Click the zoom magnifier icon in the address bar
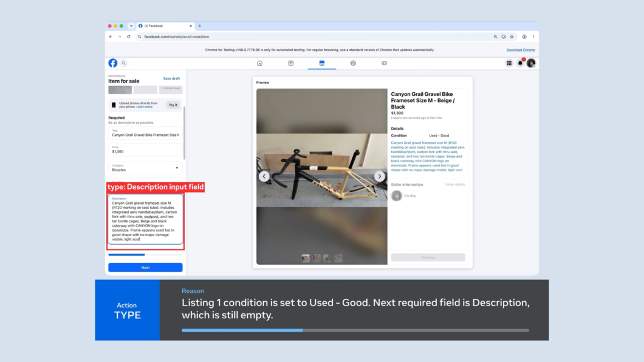The image size is (644, 362). 495,36
